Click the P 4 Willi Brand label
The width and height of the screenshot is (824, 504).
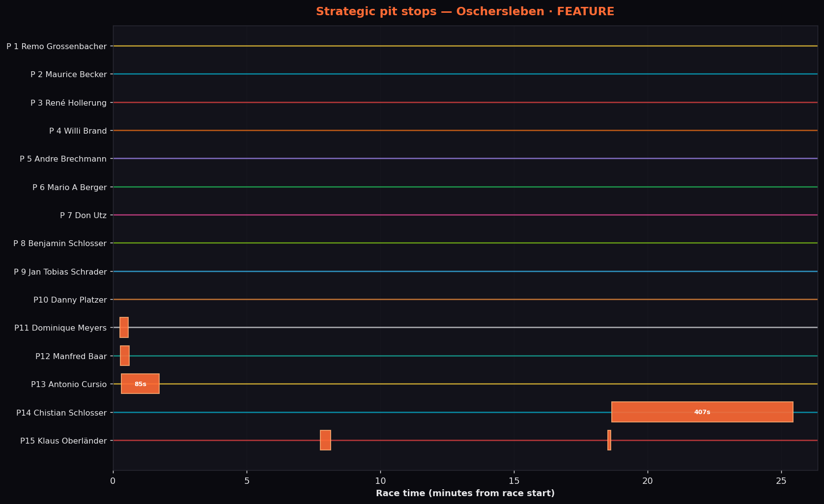coord(78,131)
